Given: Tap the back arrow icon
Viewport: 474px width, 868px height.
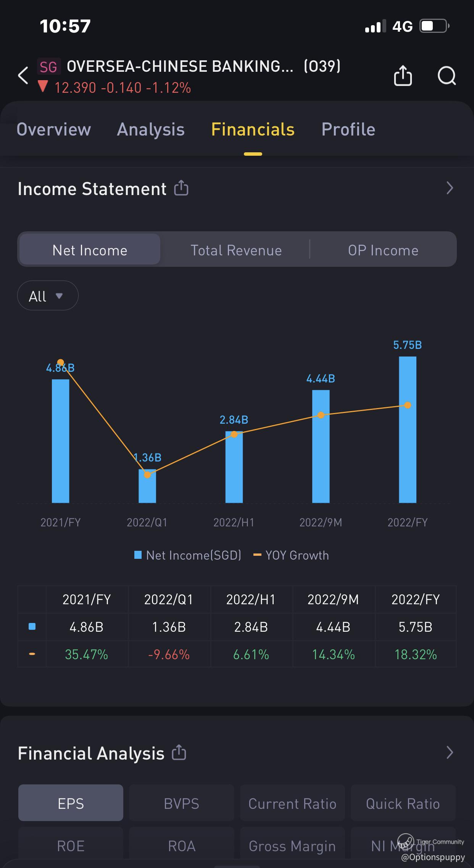Looking at the screenshot, I should [23, 75].
